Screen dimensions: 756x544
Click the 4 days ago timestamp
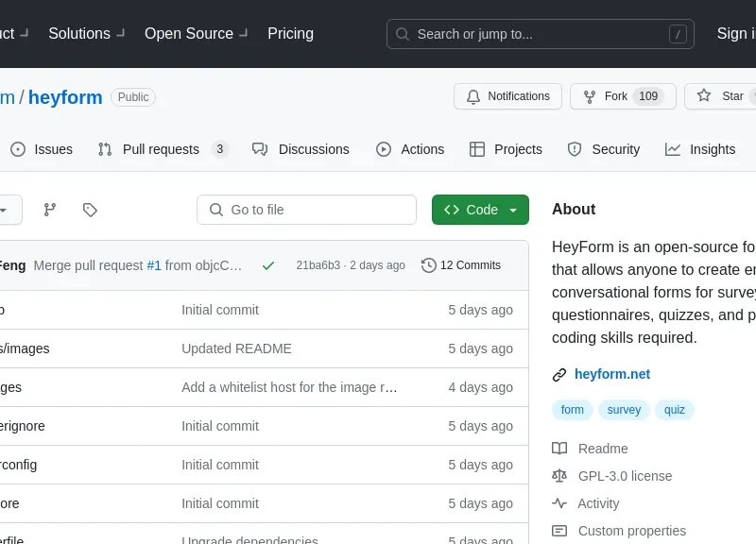(481, 387)
